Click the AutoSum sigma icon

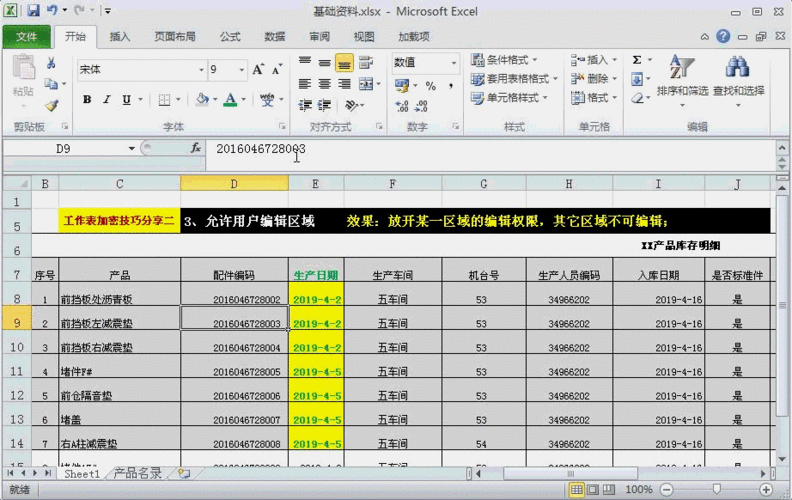[637, 60]
